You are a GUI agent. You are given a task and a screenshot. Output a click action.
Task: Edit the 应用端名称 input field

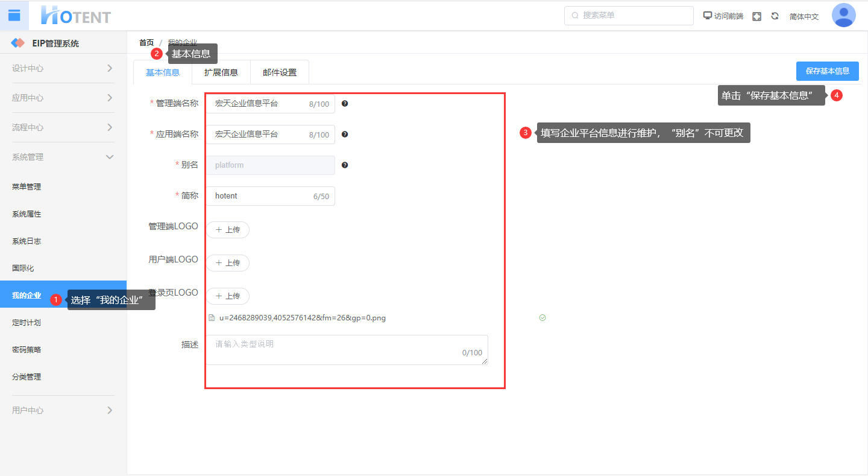click(x=271, y=135)
